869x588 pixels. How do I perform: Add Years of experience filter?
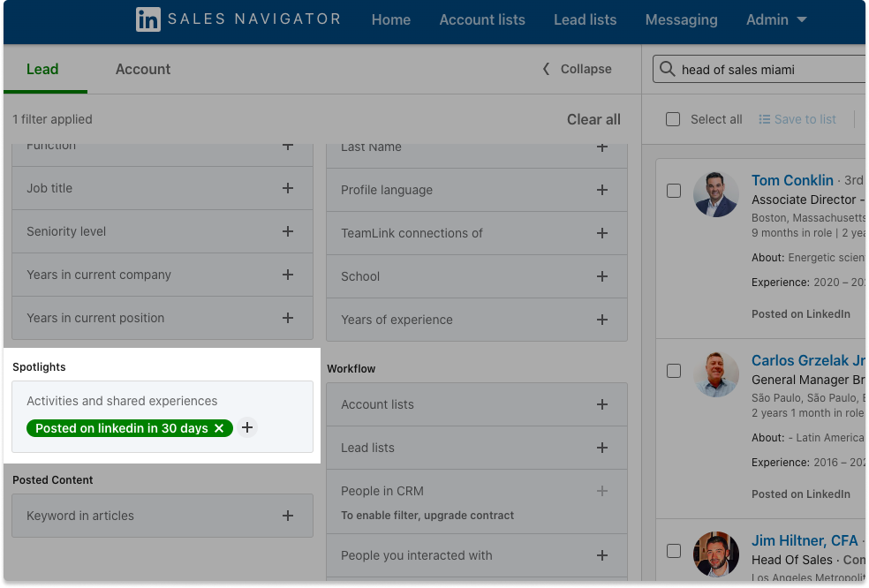(602, 320)
